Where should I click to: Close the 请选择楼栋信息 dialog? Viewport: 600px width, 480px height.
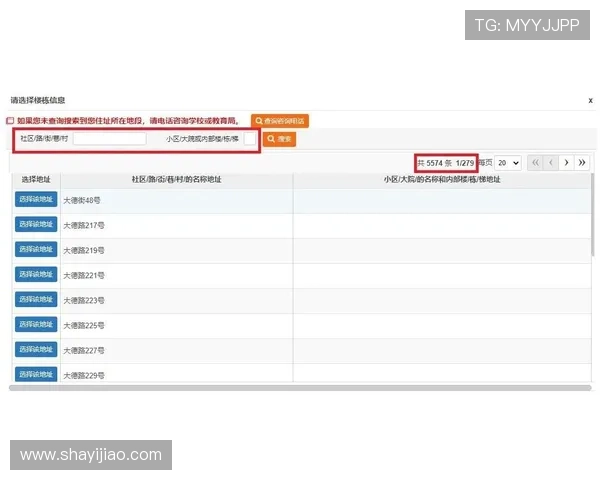pyautogui.click(x=590, y=100)
